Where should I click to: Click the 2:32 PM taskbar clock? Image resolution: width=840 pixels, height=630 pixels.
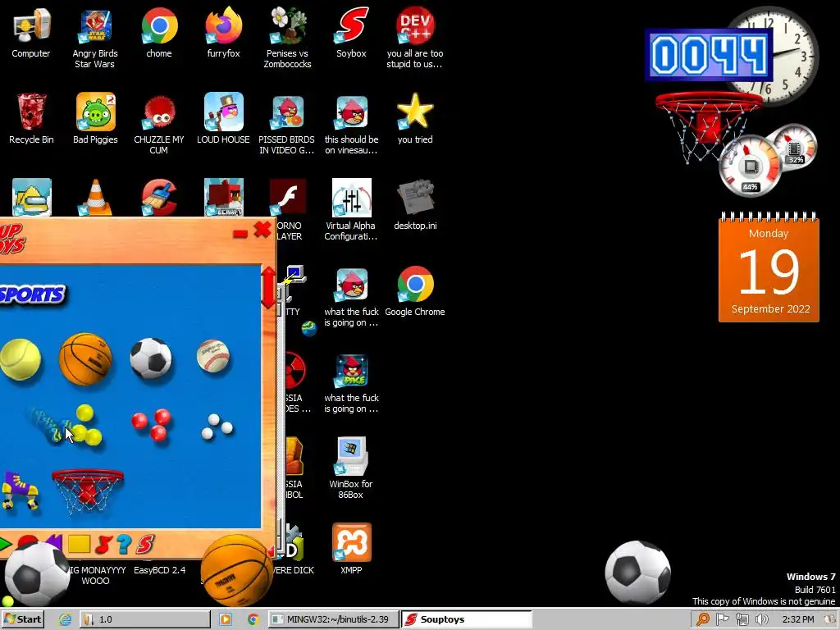(797, 619)
